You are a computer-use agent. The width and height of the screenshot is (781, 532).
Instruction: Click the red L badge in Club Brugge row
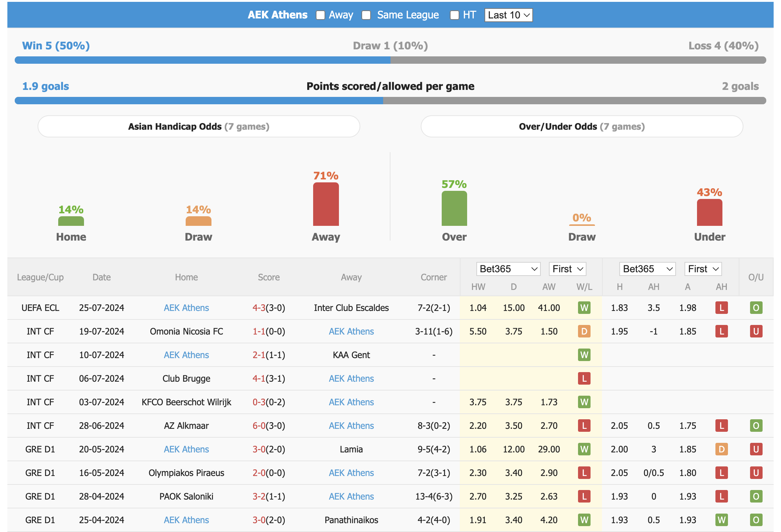(584, 378)
